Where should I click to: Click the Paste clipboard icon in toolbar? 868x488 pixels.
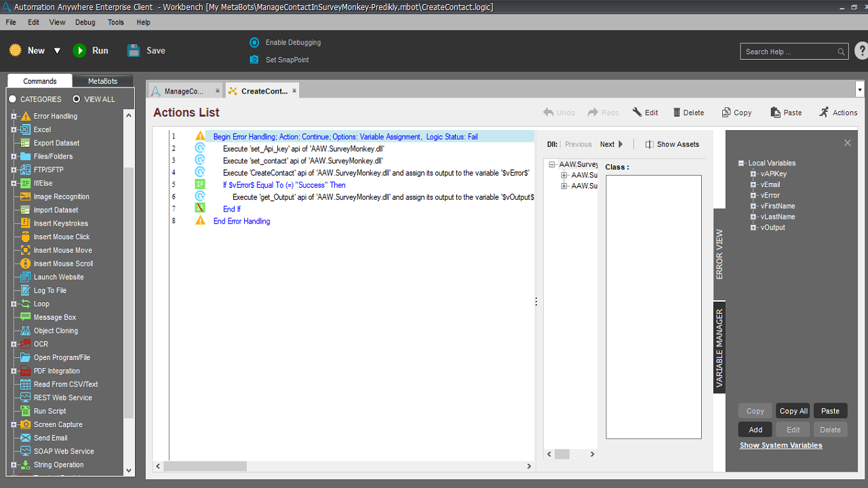coord(776,113)
